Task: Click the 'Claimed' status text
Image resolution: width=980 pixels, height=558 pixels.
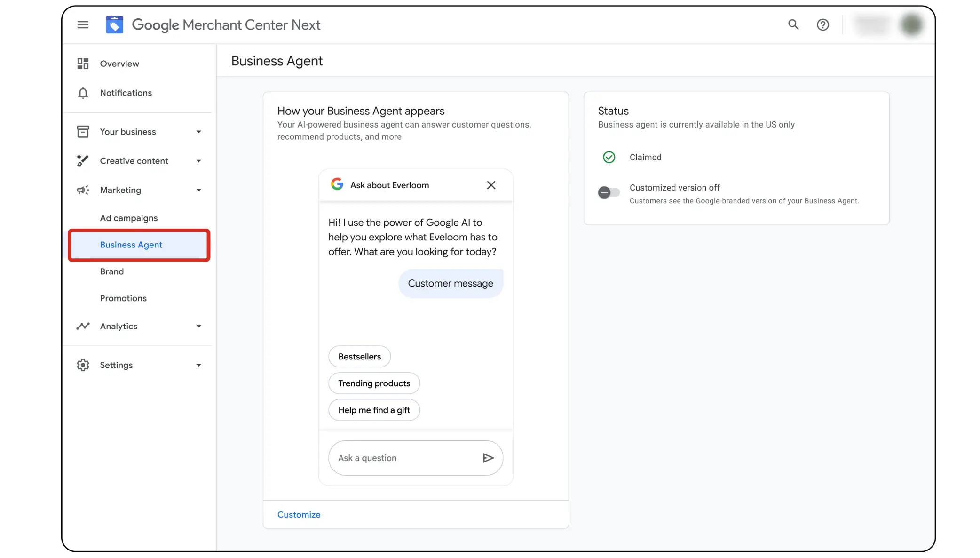Action: coord(645,157)
